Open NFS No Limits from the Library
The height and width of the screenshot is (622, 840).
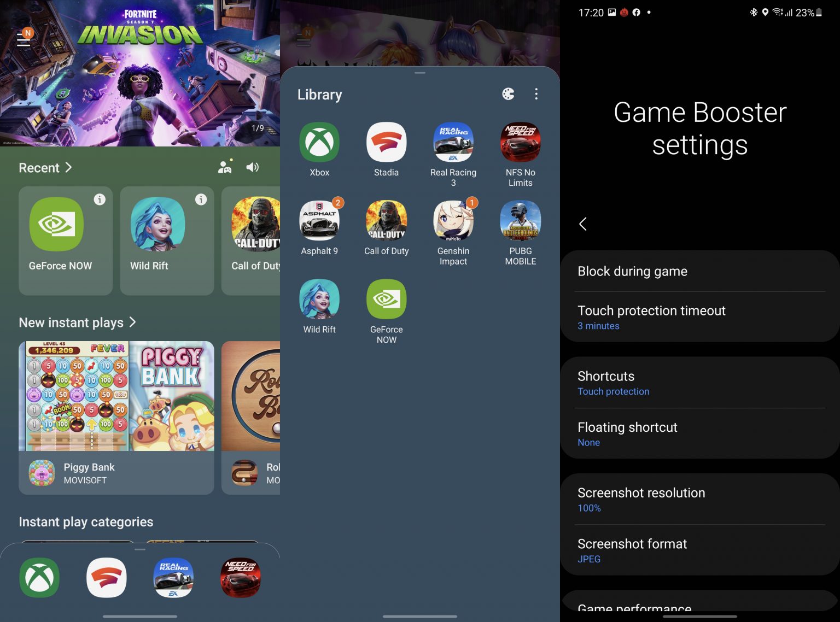[520, 142]
